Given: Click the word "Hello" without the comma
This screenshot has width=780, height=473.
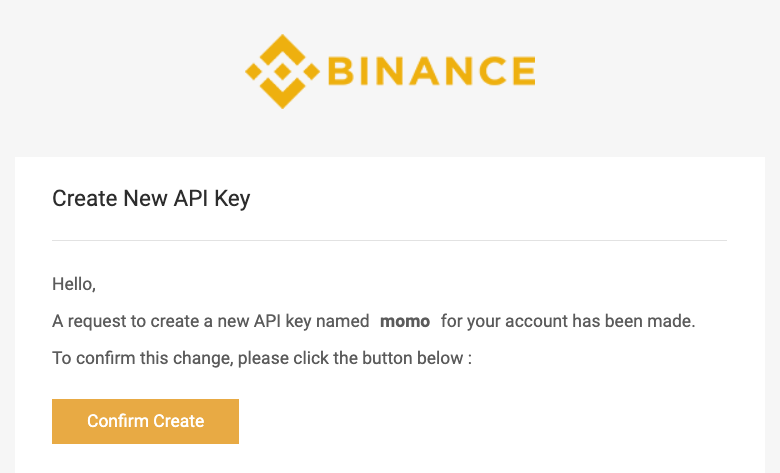Looking at the screenshot, I should (72, 284).
